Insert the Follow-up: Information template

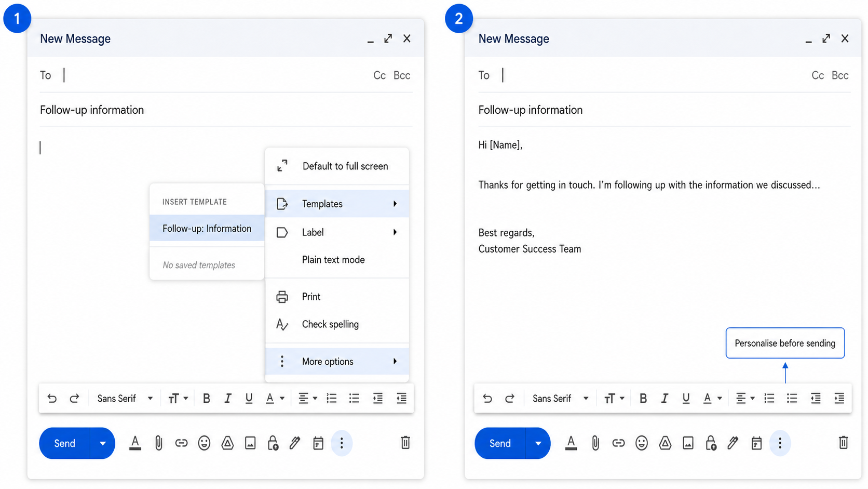pos(207,229)
